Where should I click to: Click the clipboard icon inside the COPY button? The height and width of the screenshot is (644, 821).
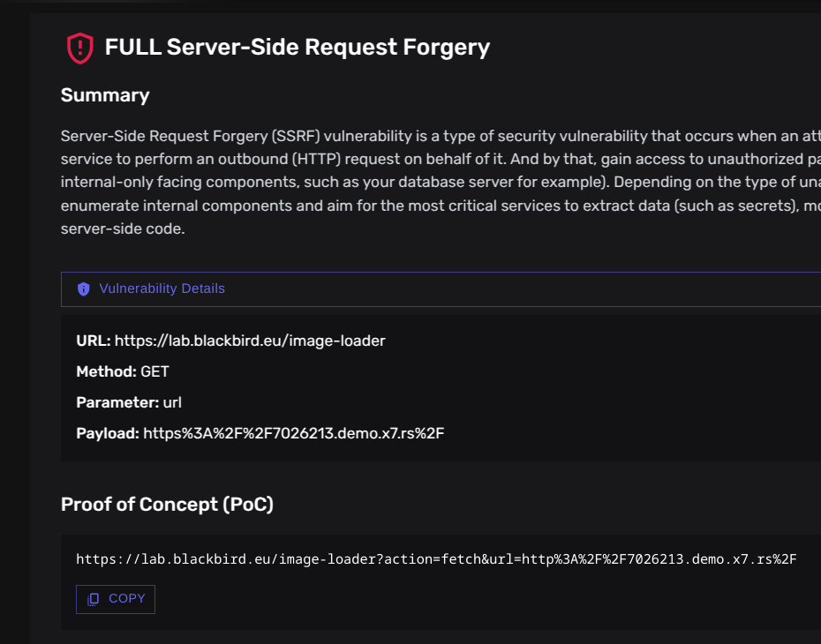pos(93,599)
